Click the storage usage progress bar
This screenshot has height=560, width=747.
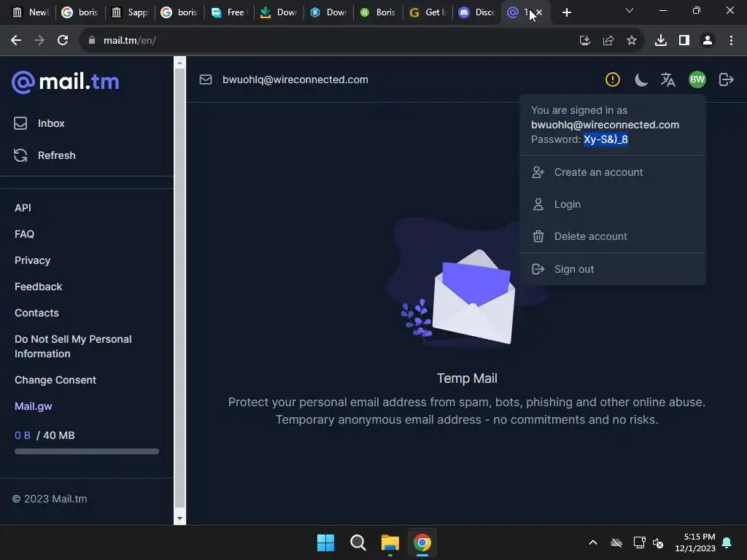[87, 451]
